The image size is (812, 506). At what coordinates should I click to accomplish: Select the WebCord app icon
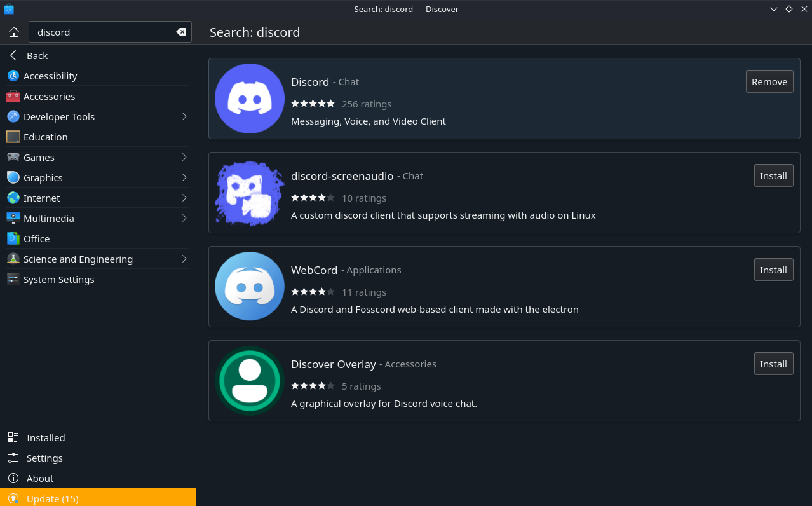pos(249,286)
